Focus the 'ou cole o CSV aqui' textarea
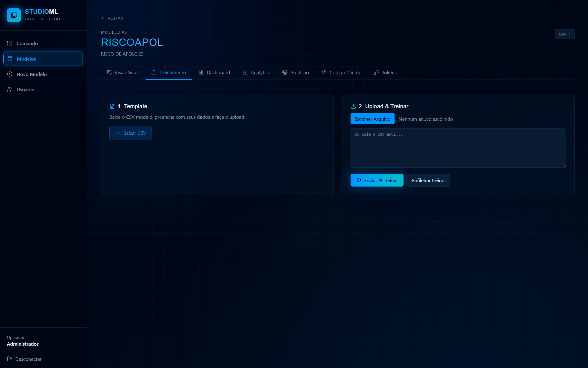Viewport: 588px width, 368px height. (458, 148)
